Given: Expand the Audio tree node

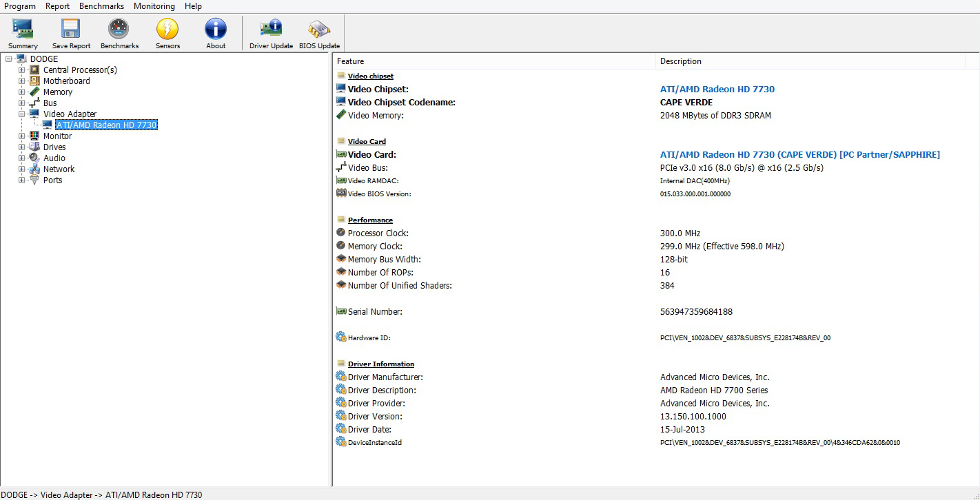Looking at the screenshot, I should (21, 158).
